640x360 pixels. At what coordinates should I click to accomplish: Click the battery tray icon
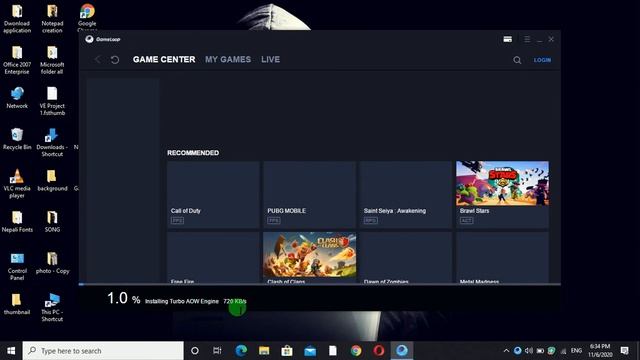coord(540,351)
